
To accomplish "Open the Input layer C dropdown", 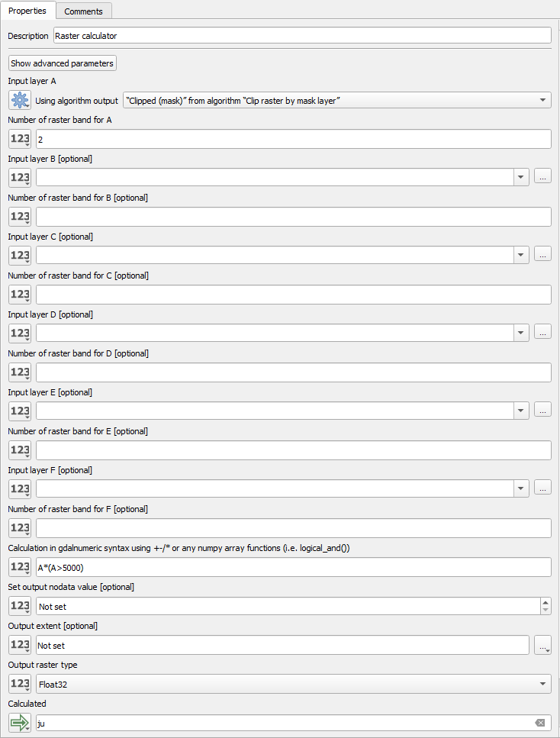I will click(x=522, y=255).
